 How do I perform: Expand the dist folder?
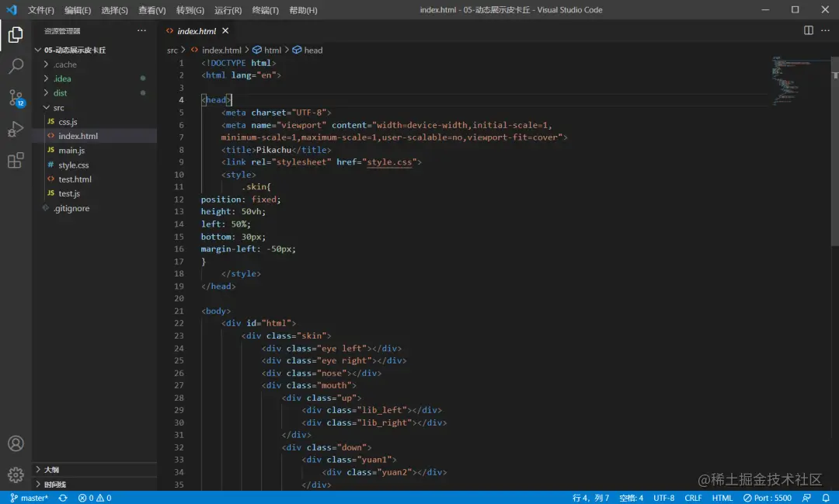(60, 93)
